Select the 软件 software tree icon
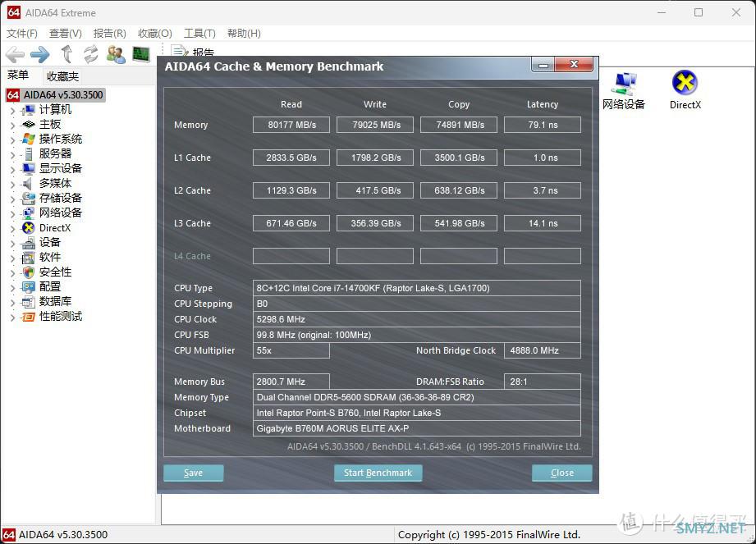The width and height of the screenshot is (756, 544). pyautogui.click(x=29, y=258)
